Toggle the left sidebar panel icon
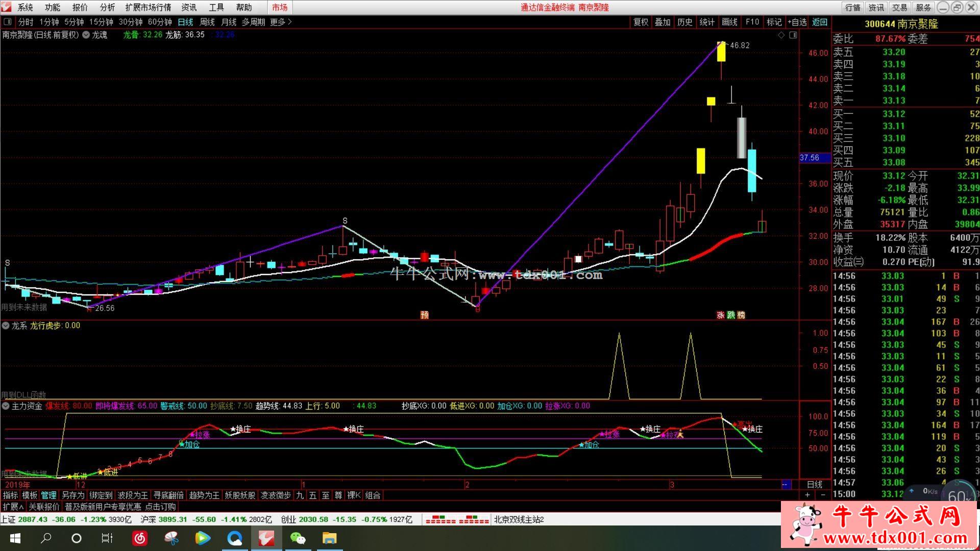980x551 pixels. [x=8, y=22]
